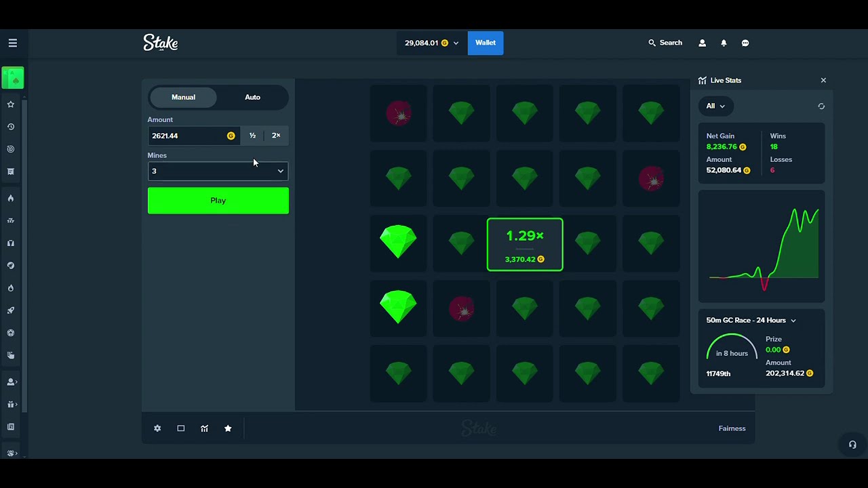Refresh the Live Stats panel
The width and height of the screenshot is (868, 488).
pyautogui.click(x=821, y=106)
